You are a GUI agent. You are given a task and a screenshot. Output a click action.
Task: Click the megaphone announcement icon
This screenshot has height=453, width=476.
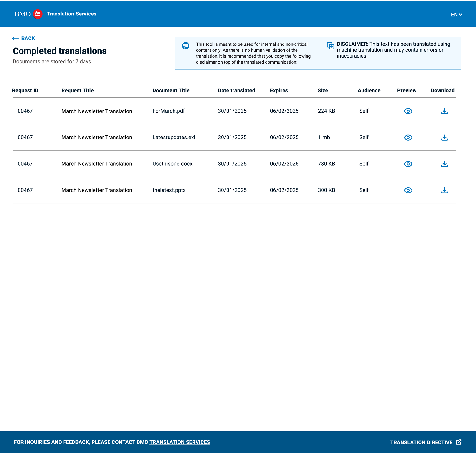click(185, 46)
